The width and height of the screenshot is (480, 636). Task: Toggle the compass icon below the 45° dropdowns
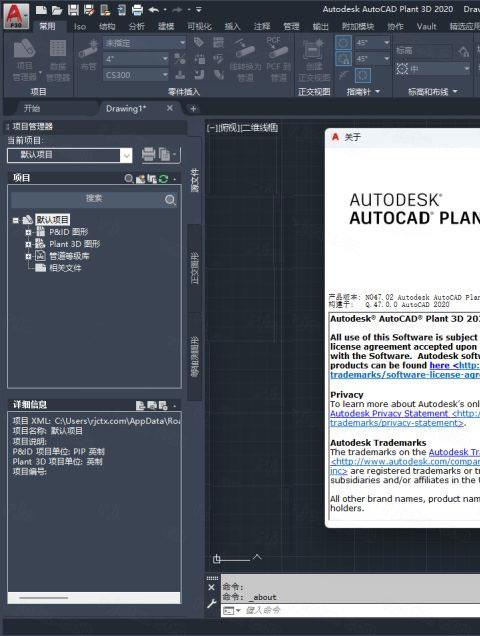(362, 75)
